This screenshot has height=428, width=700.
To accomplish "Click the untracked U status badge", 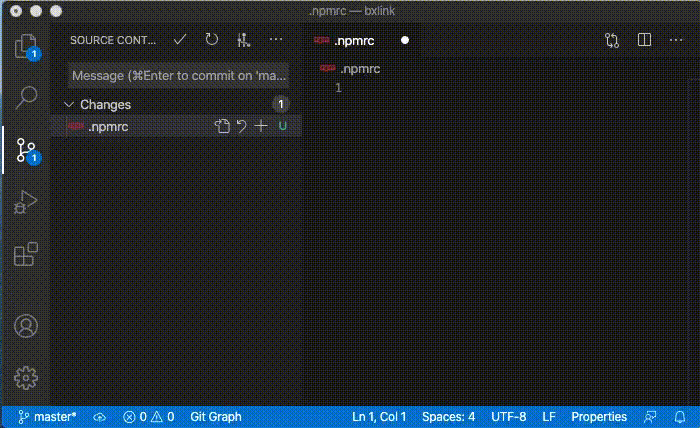I will 283,126.
